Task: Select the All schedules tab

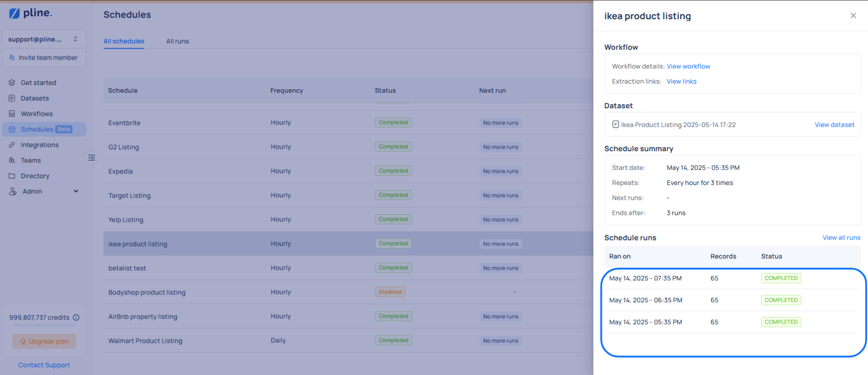Action: (x=123, y=41)
